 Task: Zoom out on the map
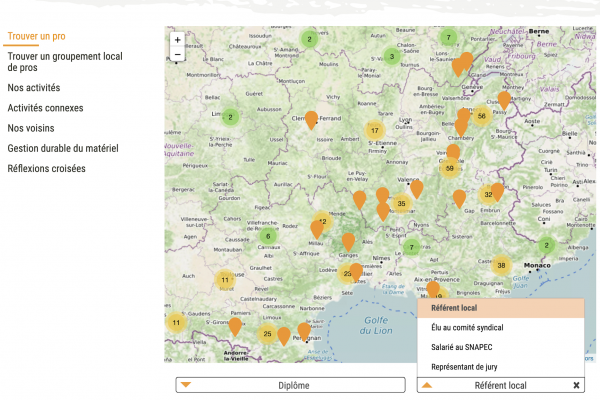(177, 55)
